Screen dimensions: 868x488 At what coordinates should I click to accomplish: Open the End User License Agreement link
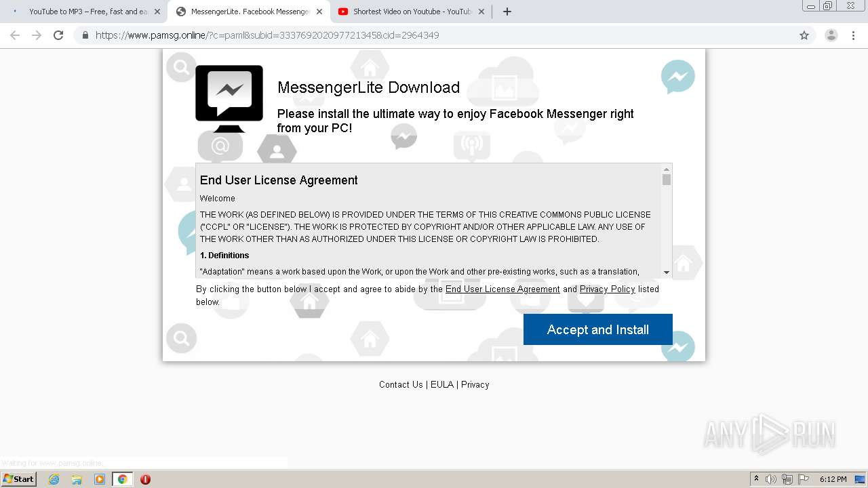(502, 289)
